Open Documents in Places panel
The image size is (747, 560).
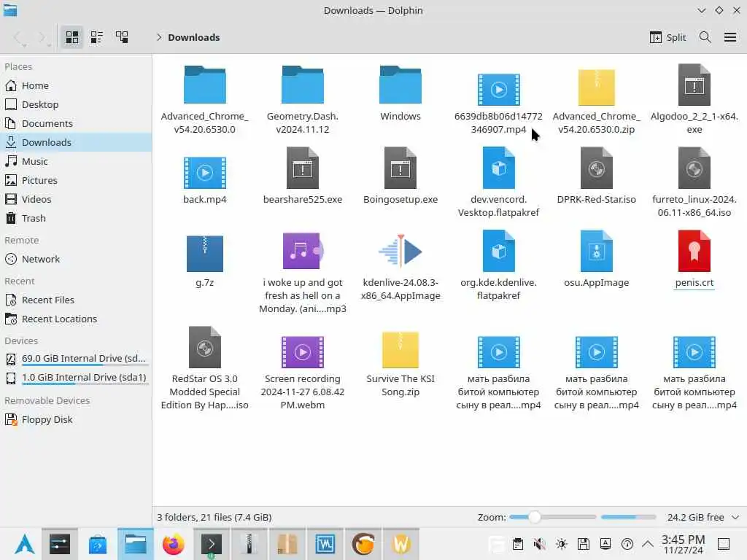tap(76, 123)
